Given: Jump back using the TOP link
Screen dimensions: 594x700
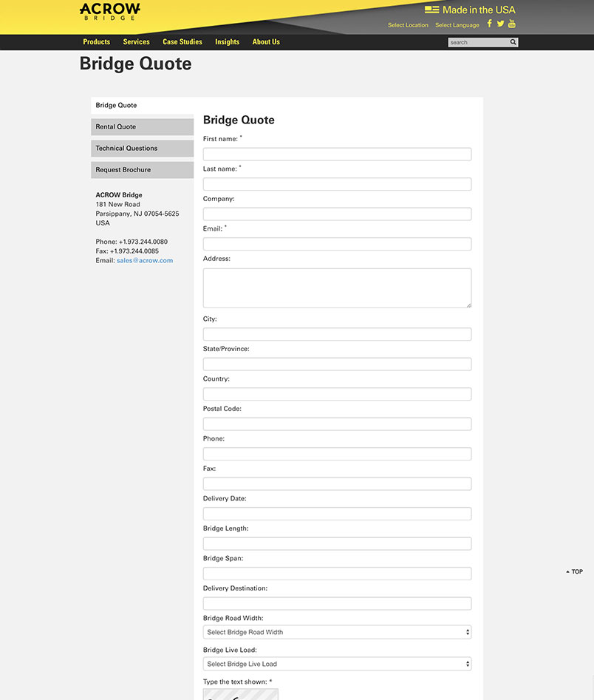Looking at the screenshot, I should 575,571.
